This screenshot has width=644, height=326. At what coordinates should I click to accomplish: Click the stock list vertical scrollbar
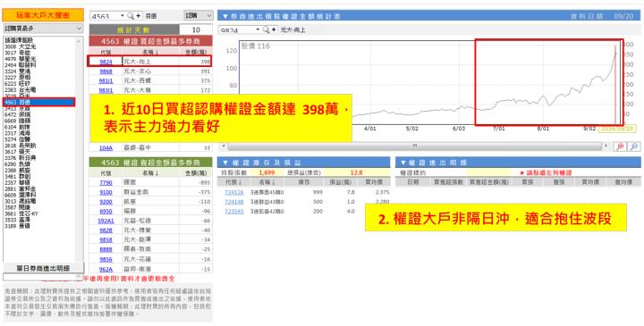[80, 150]
